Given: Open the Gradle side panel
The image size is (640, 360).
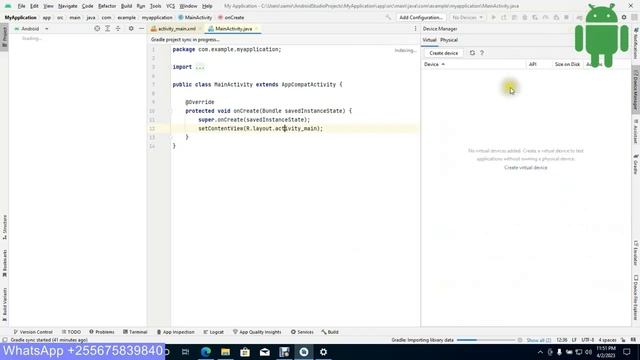Looking at the screenshot, I should [636, 164].
